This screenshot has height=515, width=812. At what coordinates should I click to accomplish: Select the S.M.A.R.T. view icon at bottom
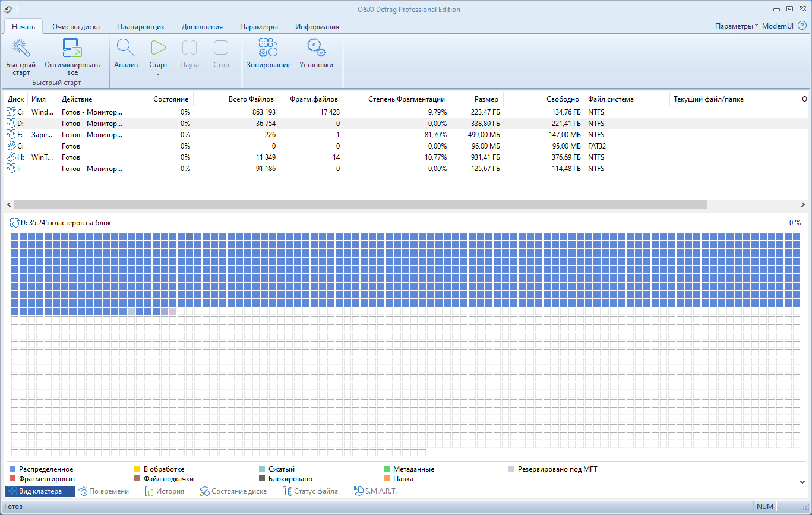point(358,491)
